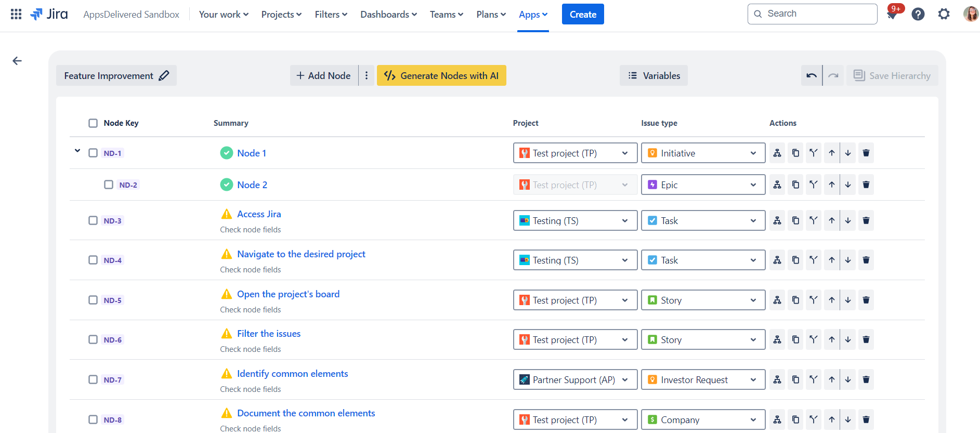
Task: Go back using the left arrow
Action: 17,61
